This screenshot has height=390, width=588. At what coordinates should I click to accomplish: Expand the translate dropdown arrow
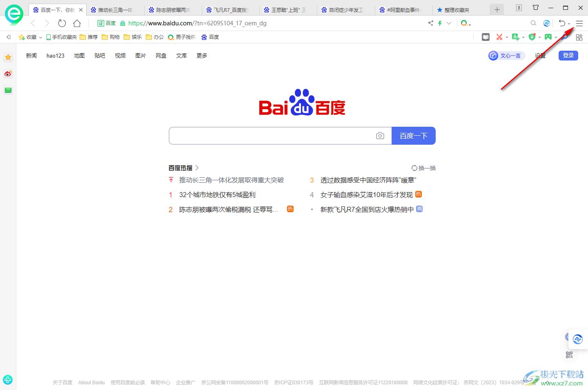point(523,37)
